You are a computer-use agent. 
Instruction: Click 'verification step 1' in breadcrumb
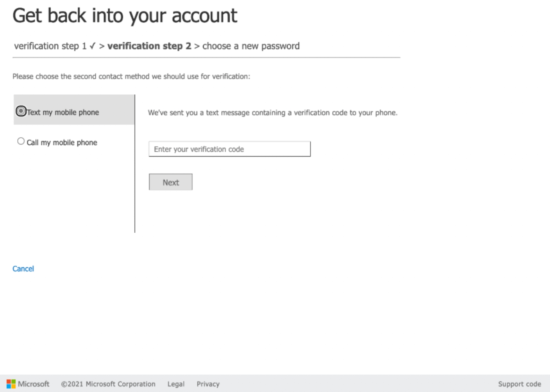[x=50, y=46]
